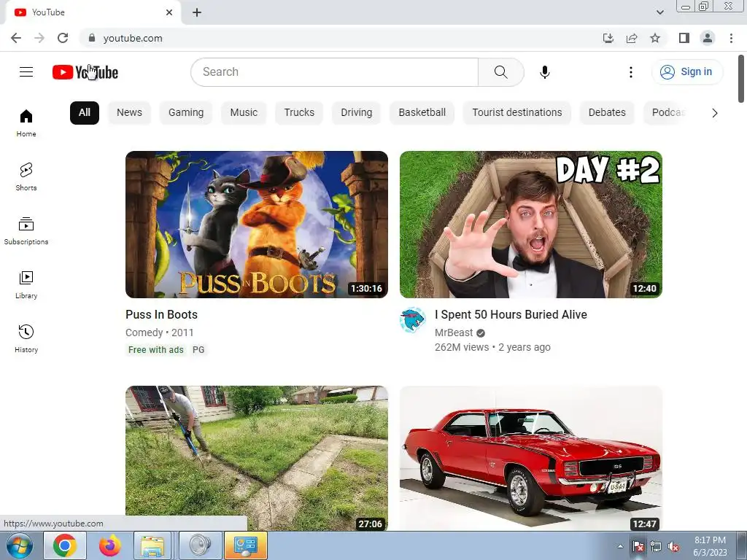Open Library in sidebar
The image size is (747, 560).
pos(26,285)
